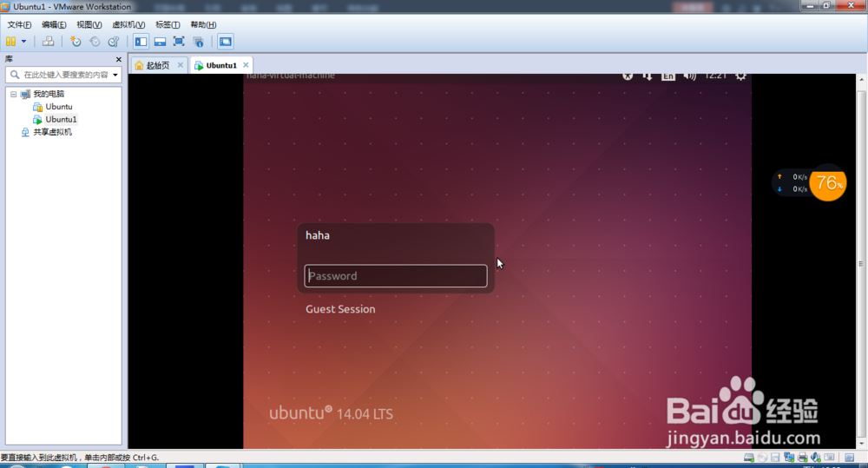Click the message log icon in status bar
The width and height of the screenshot is (868, 468).
(849, 458)
